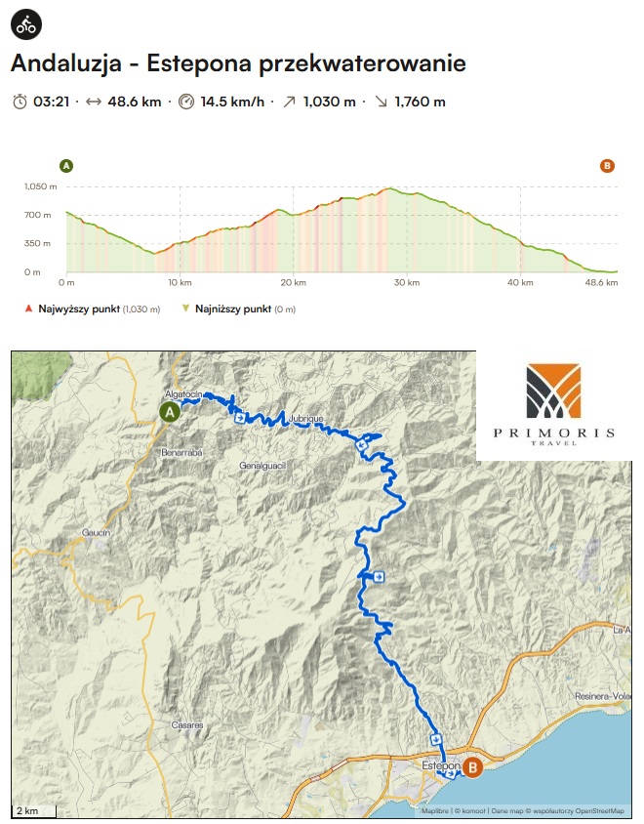Click the green A marker above elevation chart
Viewport: 644px width, 824px height.
click(x=66, y=166)
